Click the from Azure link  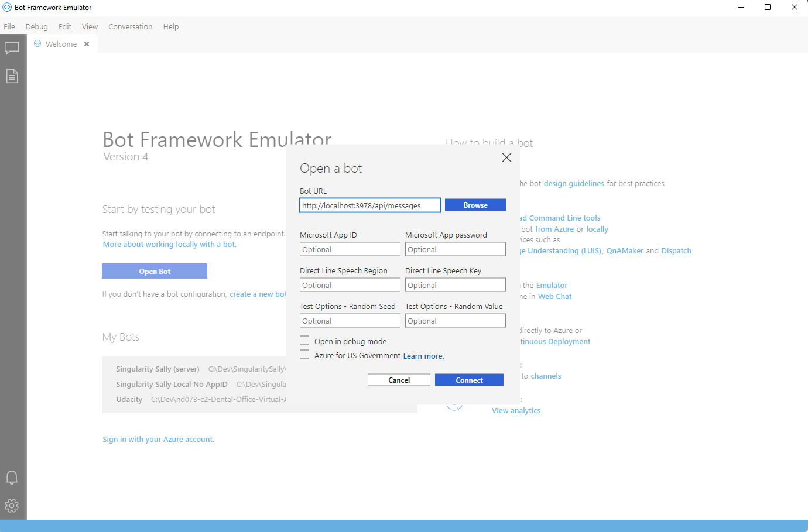pos(554,229)
